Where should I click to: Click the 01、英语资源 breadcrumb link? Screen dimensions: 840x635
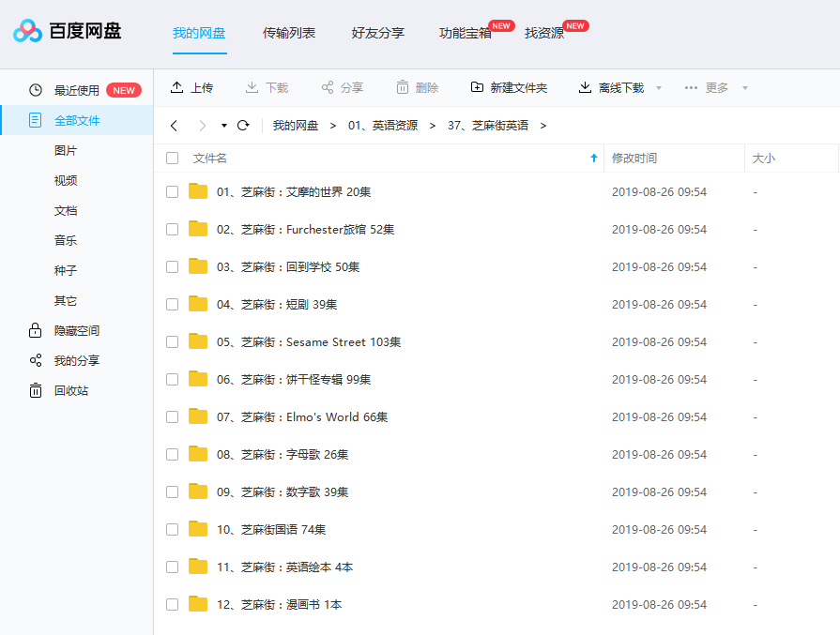pyautogui.click(x=383, y=125)
